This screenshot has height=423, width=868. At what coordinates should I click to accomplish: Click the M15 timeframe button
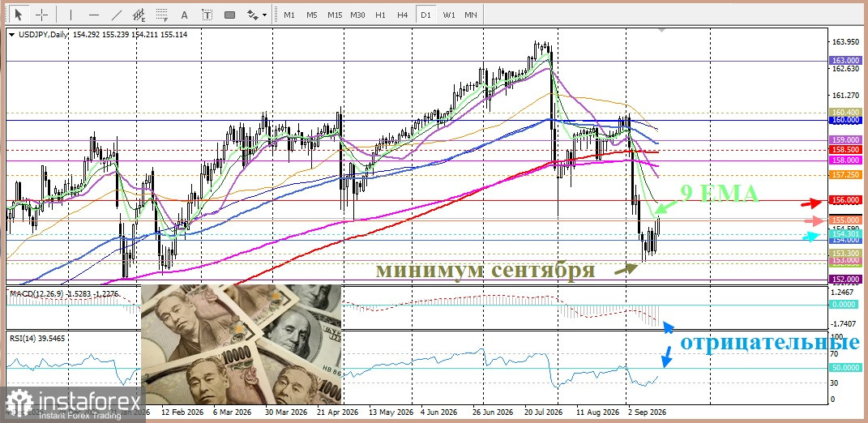(x=335, y=15)
